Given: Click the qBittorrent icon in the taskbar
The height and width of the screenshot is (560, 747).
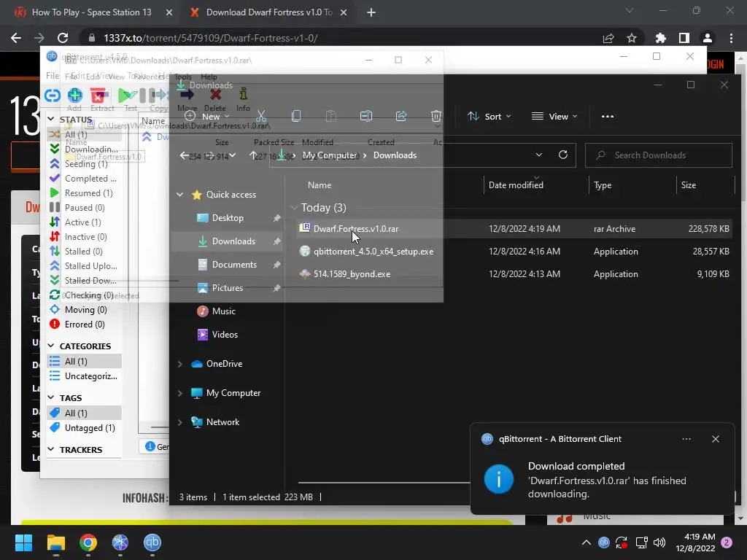Looking at the screenshot, I should 152,542.
